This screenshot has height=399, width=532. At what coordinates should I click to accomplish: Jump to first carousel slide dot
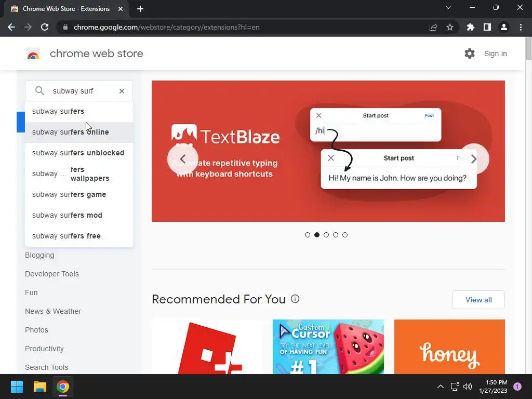tap(308, 235)
